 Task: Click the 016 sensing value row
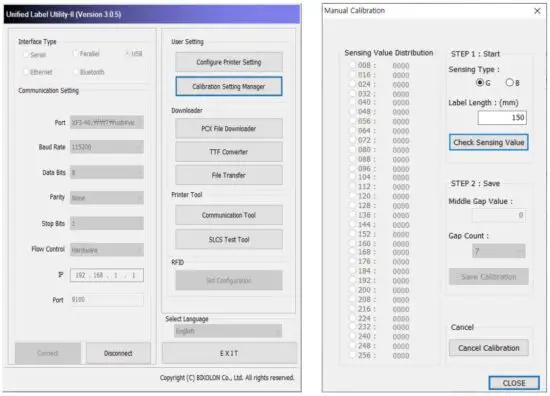pos(379,75)
